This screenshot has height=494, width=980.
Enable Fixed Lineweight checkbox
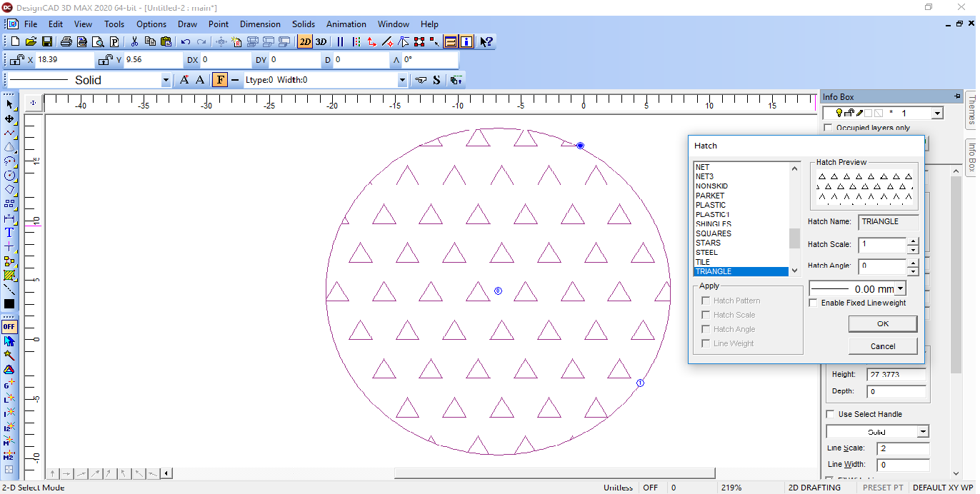813,303
